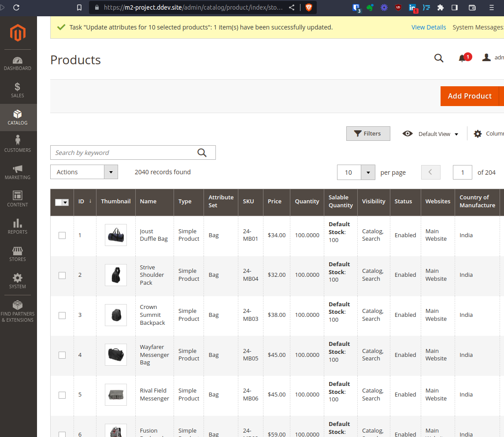This screenshot has height=437, width=504.
Task: Open the Sales menu icon
Action: [18, 87]
